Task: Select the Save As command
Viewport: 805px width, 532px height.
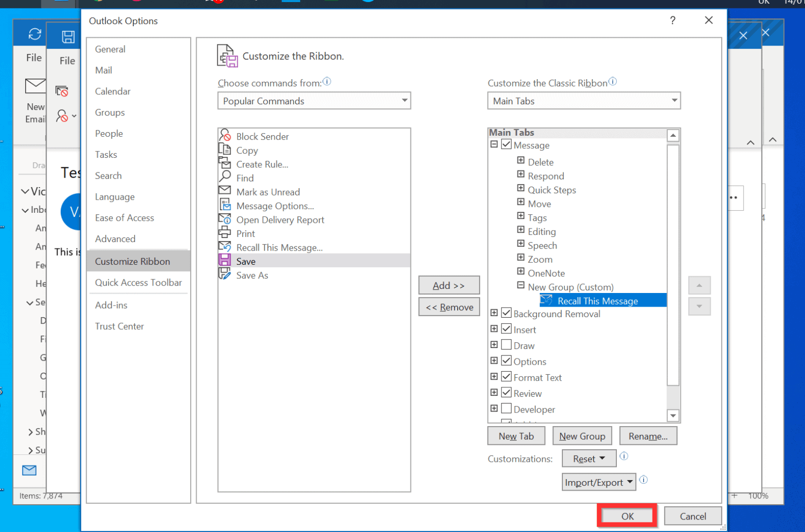Action: coord(252,275)
